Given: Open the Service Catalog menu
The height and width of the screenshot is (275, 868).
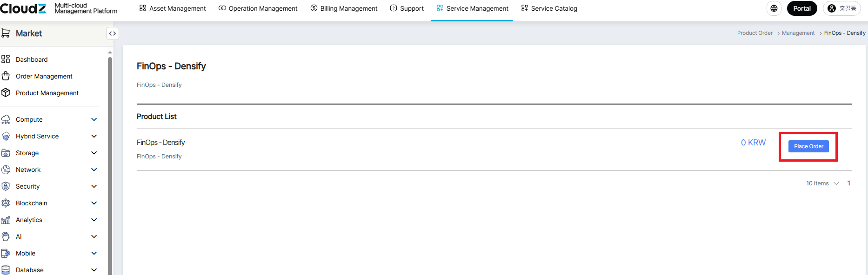Looking at the screenshot, I should (549, 8).
